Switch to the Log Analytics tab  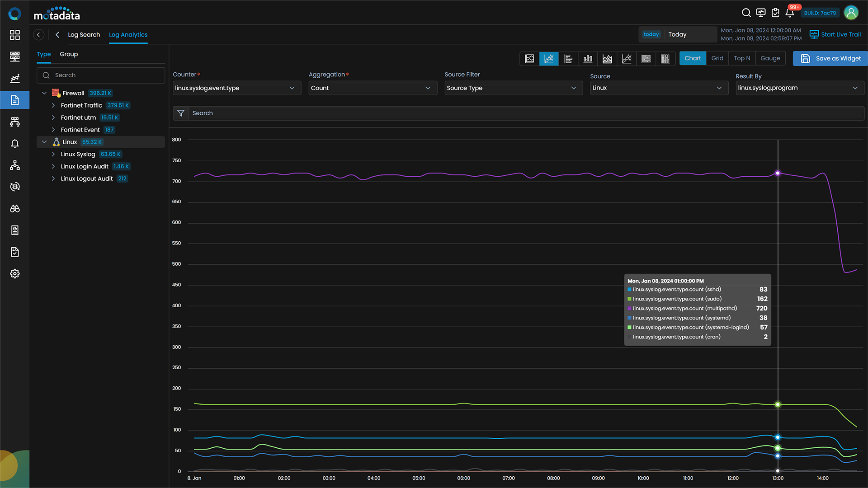128,35
